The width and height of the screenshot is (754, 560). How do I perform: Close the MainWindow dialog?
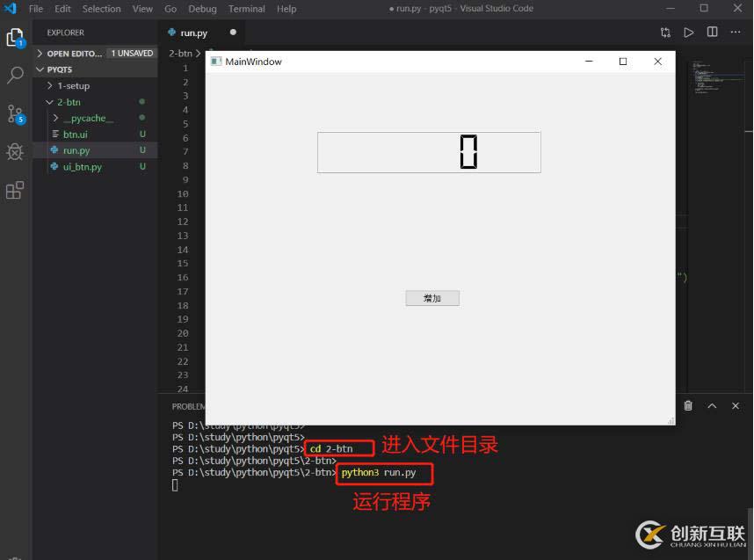click(657, 62)
